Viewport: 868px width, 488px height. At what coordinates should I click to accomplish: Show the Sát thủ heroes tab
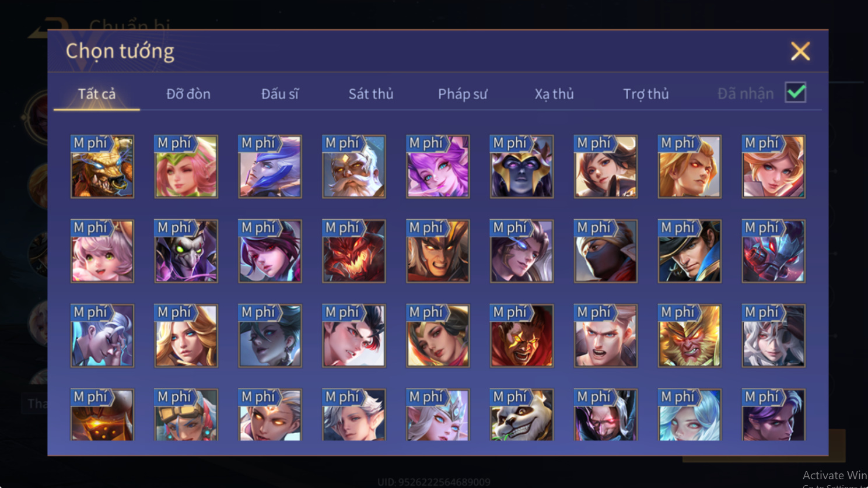tap(371, 94)
